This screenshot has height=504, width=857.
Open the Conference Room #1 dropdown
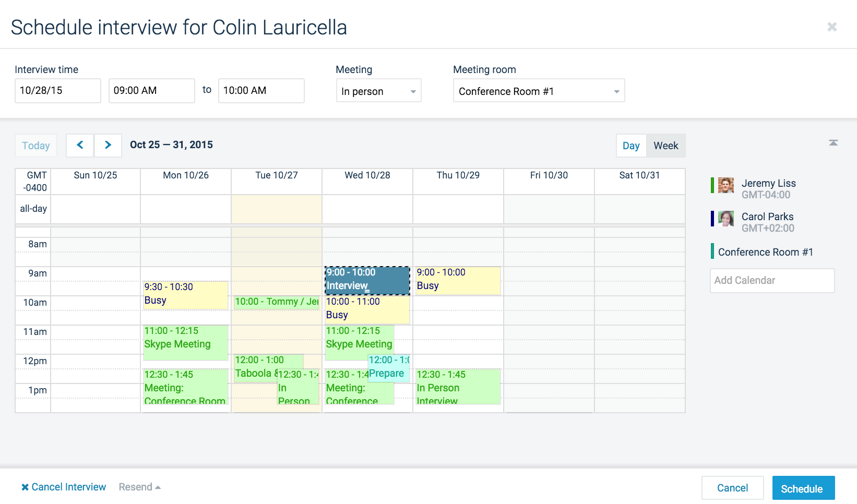click(538, 91)
